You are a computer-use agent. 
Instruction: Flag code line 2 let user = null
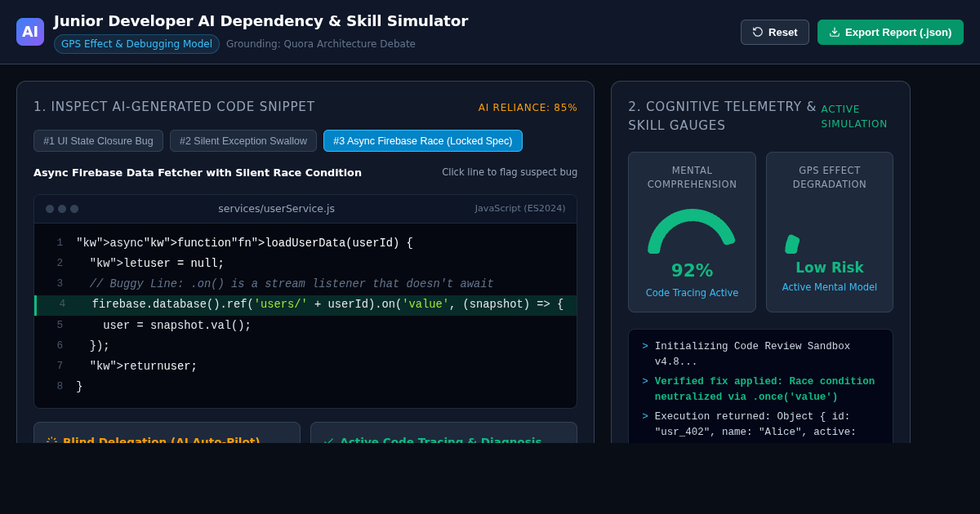point(305,264)
